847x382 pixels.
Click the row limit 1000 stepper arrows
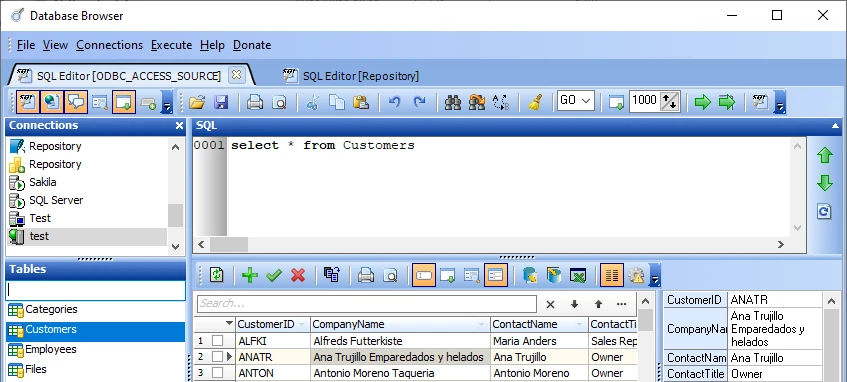(670, 101)
